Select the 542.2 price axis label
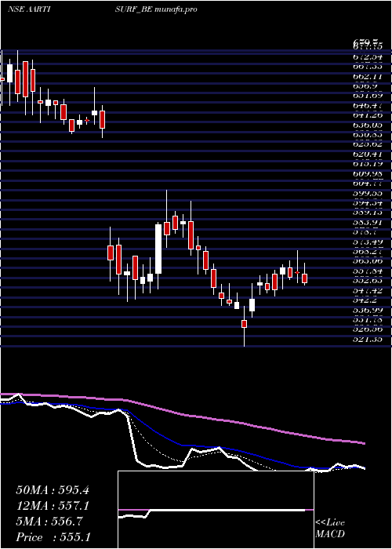Screen dimensions: 392x549 coord(365,300)
